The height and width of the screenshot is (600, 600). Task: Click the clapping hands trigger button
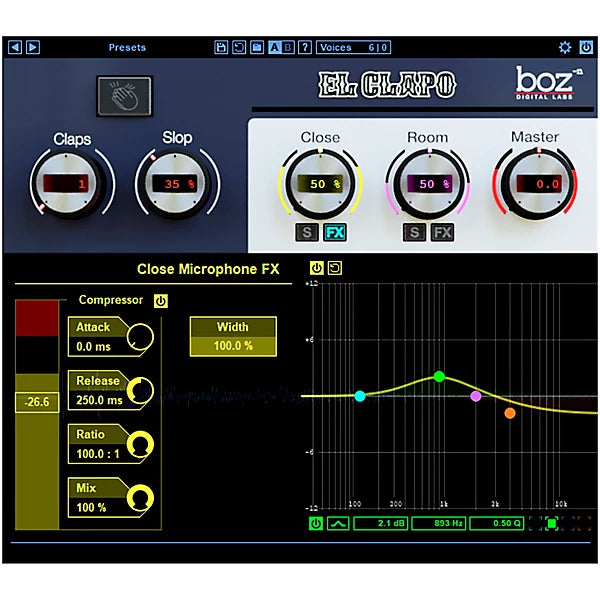point(124,95)
